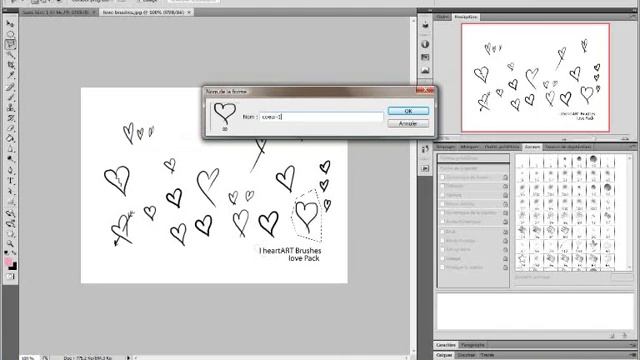Enable Forme double checkbox
The width and height of the screenshot is (640, 360).
pos(442,204)
